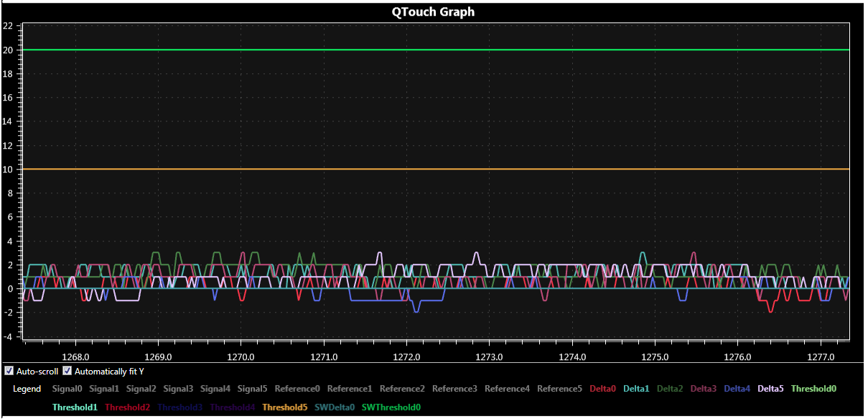Show Reference0 series via legend
This screenshot has height=419, width=868.
[x=297, y=389]
